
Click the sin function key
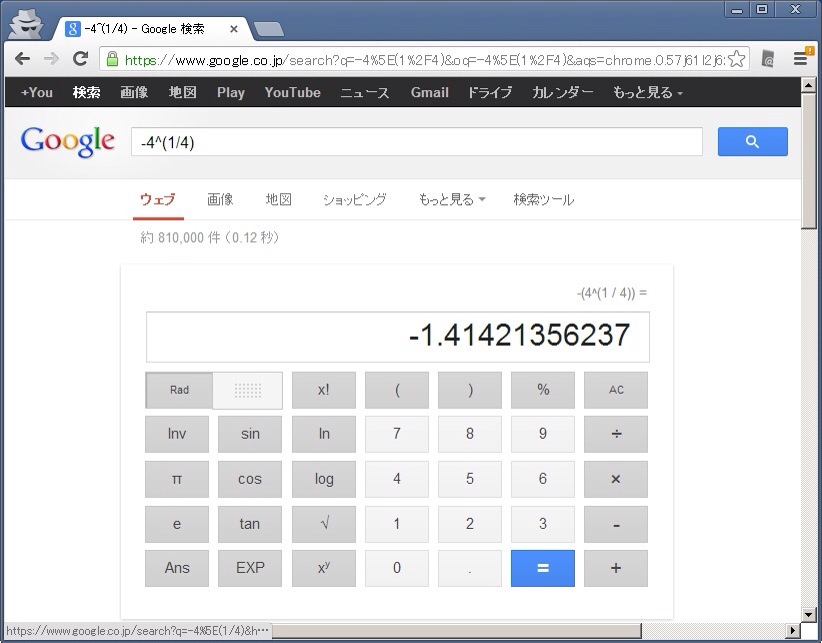point(250,434)
